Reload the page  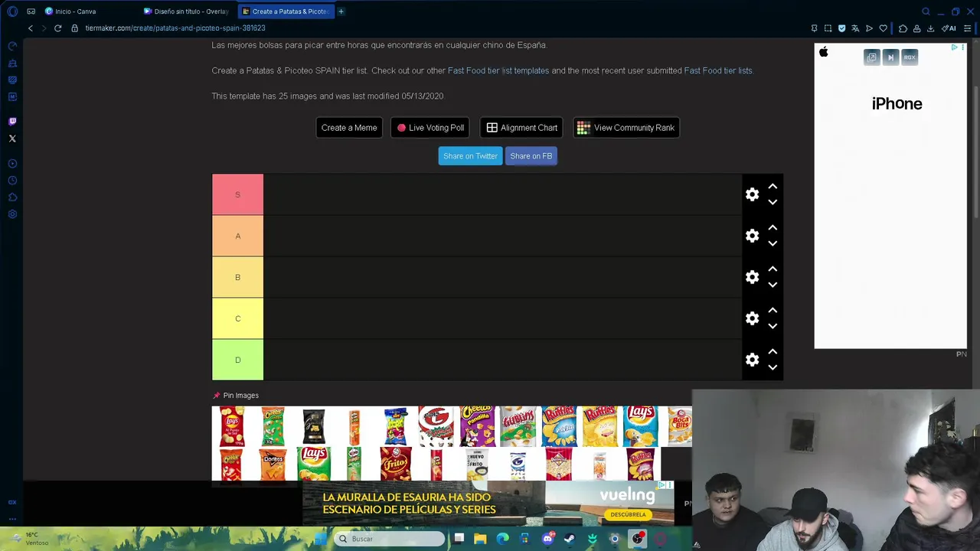[x=57, y=28]
